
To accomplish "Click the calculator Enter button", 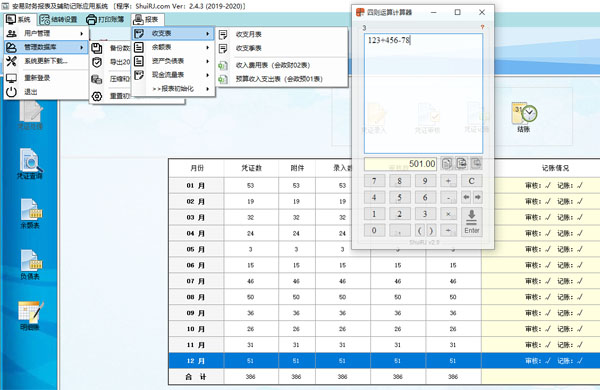I will click(x=471, y=222).
